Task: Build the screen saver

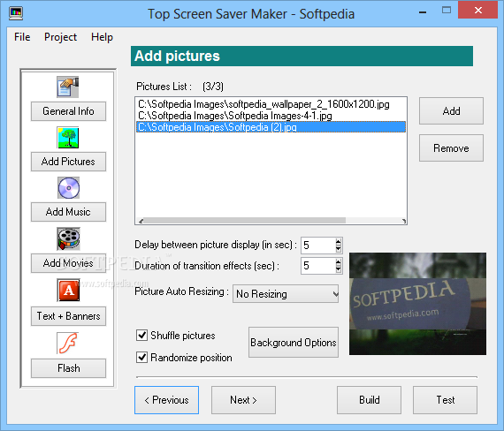Action: (369, 400)
